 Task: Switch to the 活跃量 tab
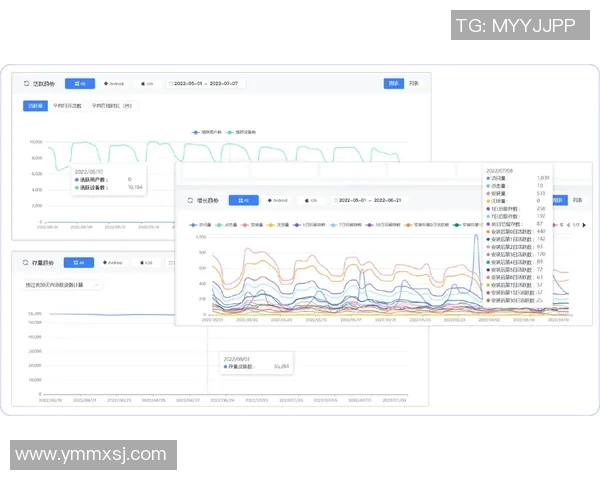(x=35, y=104)
